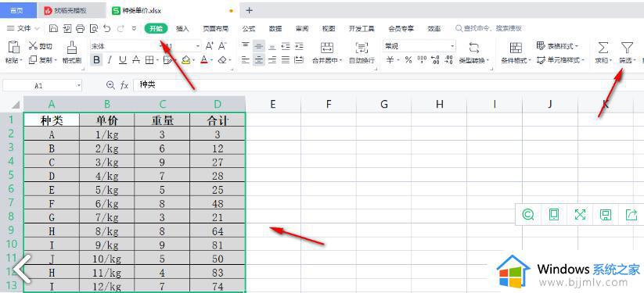
Task: Click the Conditional Formatting icon
Action: click(516, 48)
